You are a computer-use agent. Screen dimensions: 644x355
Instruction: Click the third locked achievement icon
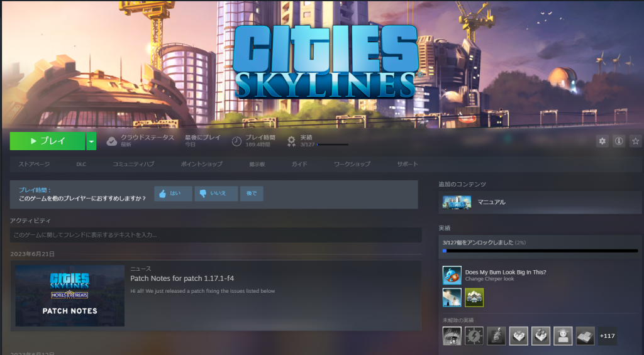click(496, 336)
